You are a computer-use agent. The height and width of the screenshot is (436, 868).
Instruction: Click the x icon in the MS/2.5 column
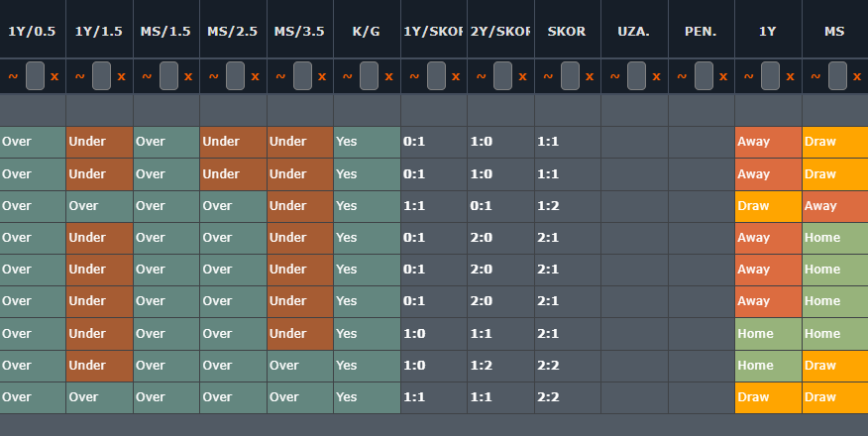(256, 76)
